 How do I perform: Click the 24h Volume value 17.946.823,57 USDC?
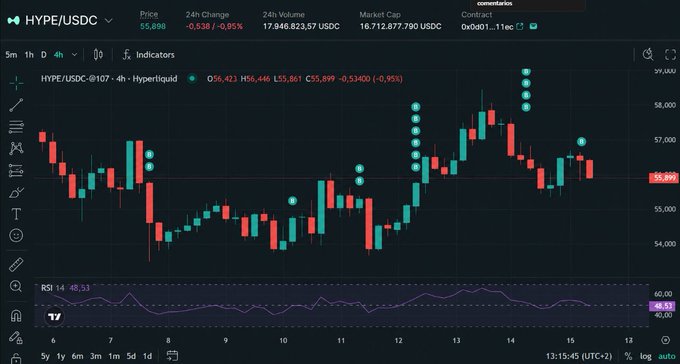pyautogui.click(x=301, y=26)
